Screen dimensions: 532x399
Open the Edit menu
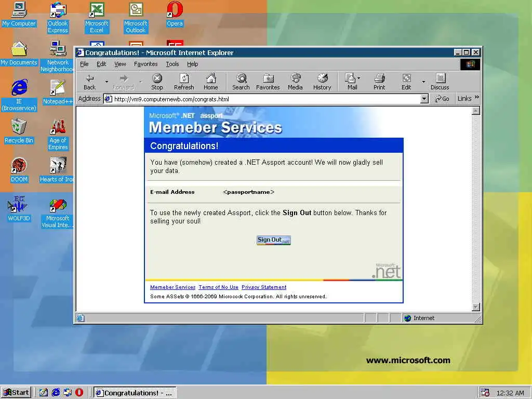(x=101, y=64)
